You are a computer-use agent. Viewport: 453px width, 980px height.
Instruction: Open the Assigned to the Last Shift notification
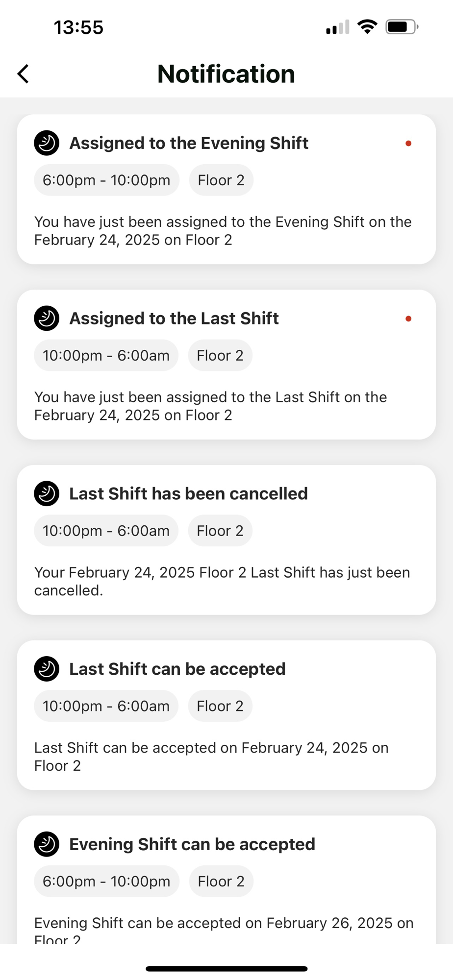coord(174,318)
